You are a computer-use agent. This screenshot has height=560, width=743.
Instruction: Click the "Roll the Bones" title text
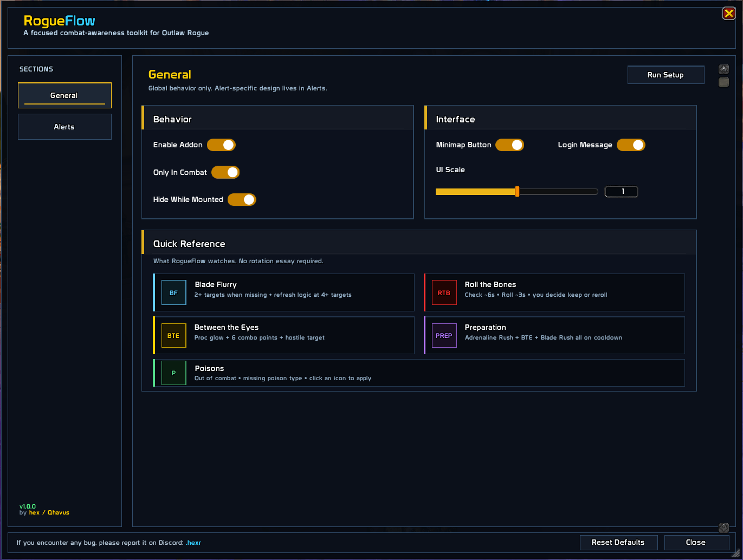490,284
